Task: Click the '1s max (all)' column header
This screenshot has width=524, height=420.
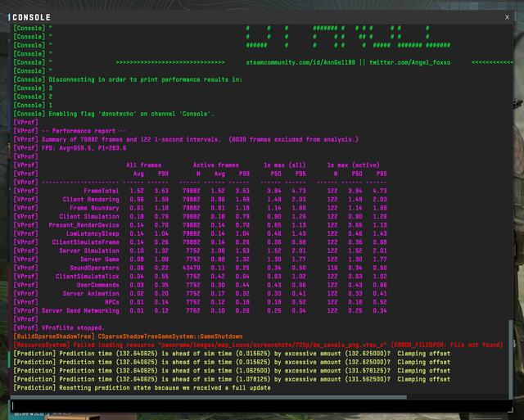Action: click(x=284, y=165)
